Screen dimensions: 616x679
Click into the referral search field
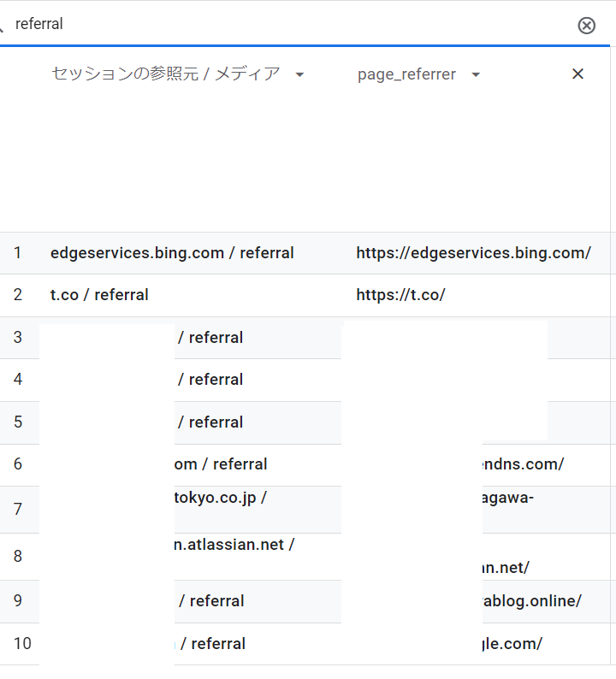(257, 24)
